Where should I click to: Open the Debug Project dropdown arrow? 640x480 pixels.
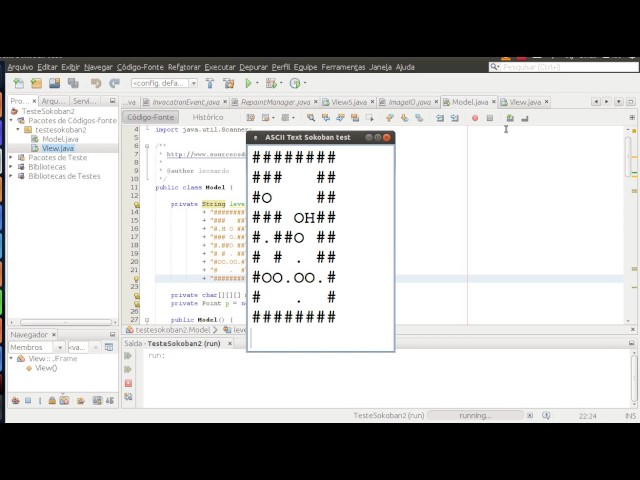coord(281,83)
